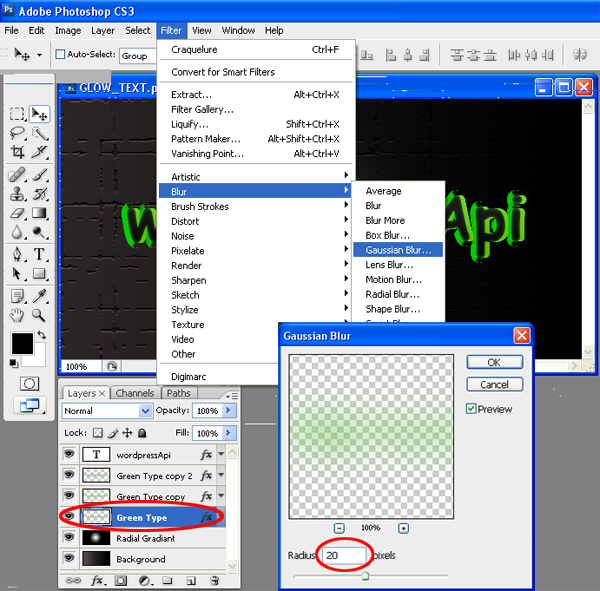
Task: Open the Layers panel options menu
Action: click(232, 395)
